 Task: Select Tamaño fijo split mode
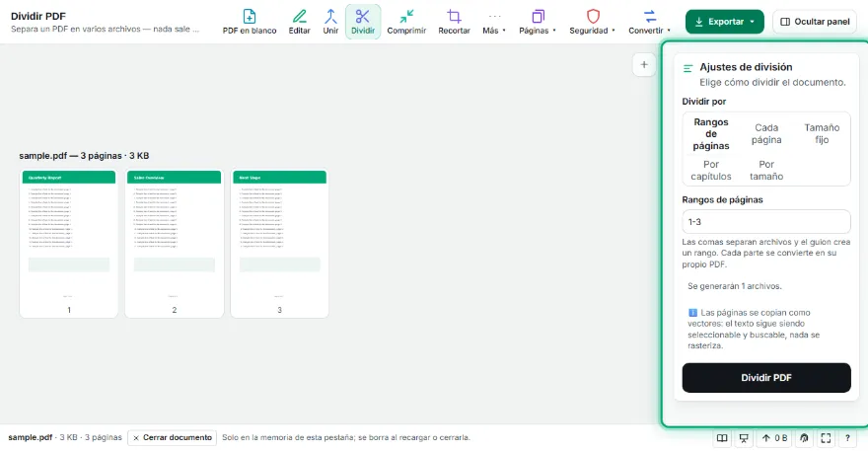tap(822, 133)
